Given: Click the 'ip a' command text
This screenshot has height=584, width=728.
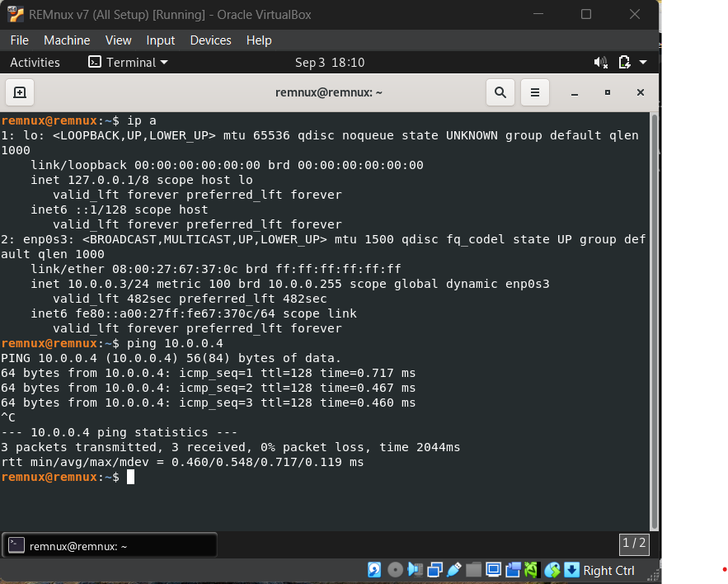Looking at the screenshot, I should click(x=142, y=120).
